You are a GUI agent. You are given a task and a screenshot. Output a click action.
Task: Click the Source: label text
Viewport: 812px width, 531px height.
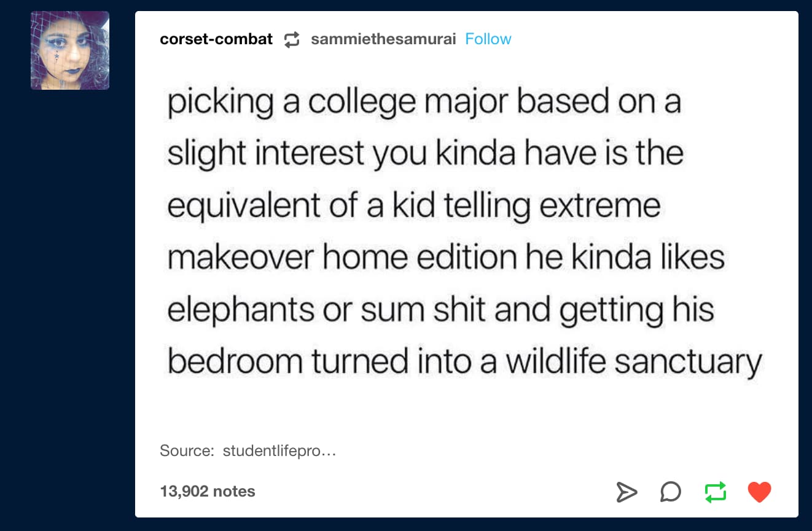(x=179, y=450)
